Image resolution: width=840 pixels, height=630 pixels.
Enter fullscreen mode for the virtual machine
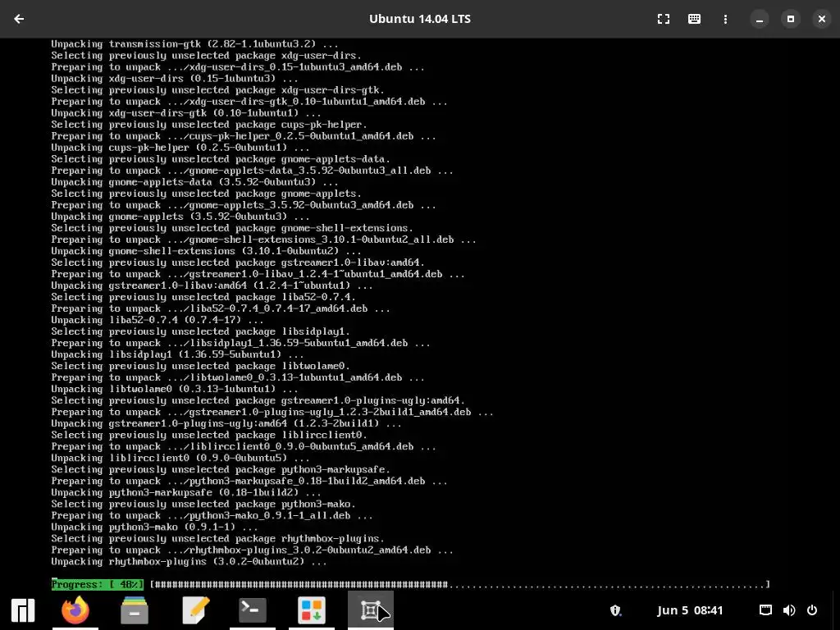click(x=663, y=19)
